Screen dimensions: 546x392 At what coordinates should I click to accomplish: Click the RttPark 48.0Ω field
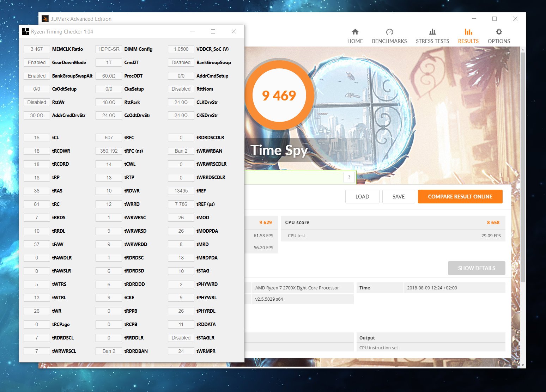tap(109, 102)
